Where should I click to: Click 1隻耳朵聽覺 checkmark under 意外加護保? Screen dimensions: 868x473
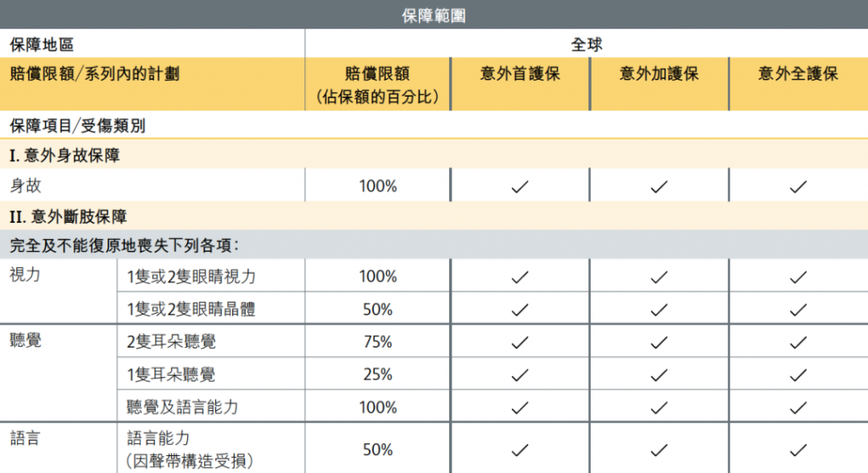(x=659, y=376)
